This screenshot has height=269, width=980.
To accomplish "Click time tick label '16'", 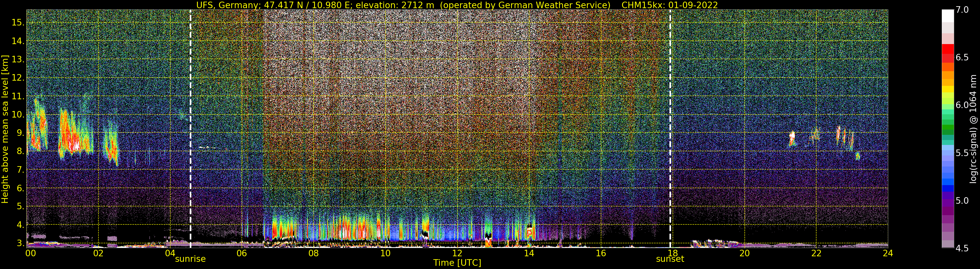I will coord(601,253).
